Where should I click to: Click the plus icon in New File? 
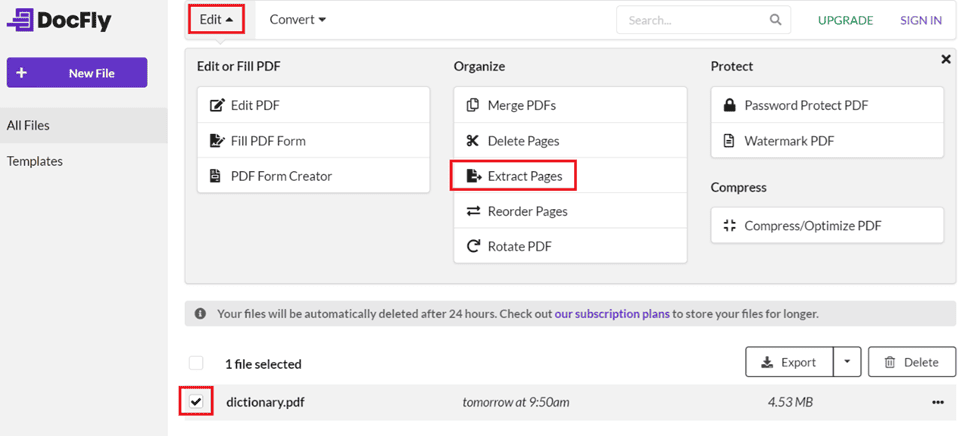(22, 73)
